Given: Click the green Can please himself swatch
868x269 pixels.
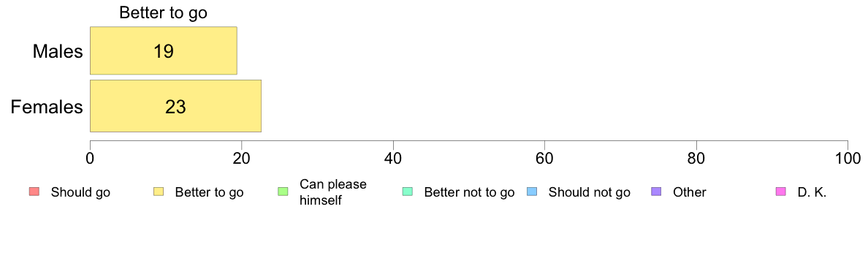Looking at the screenshot, I should 282,192.
